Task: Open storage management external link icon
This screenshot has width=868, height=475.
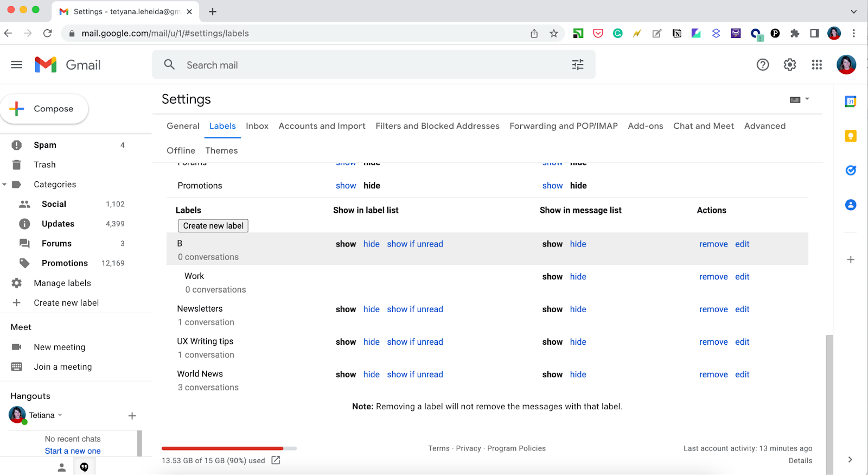Action: point(276,460)
